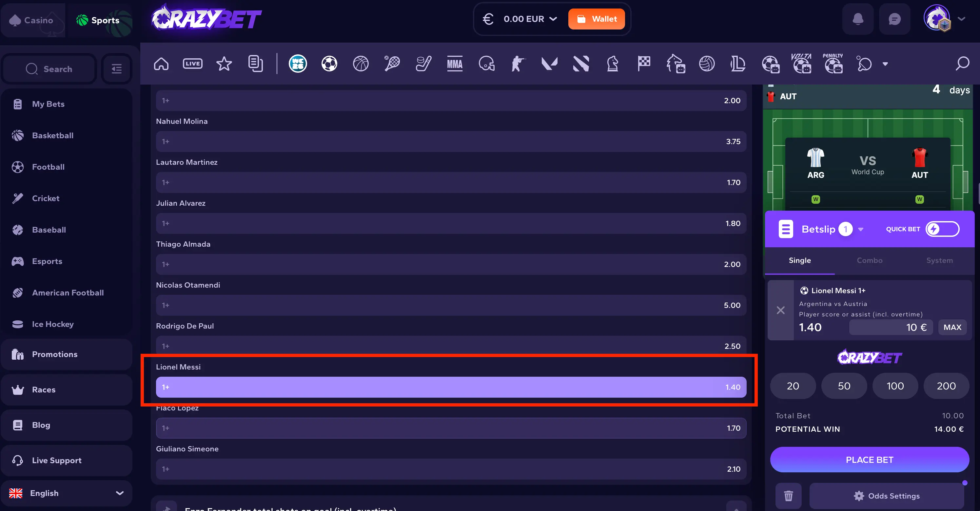Open Odds Settings

(886, 496)
